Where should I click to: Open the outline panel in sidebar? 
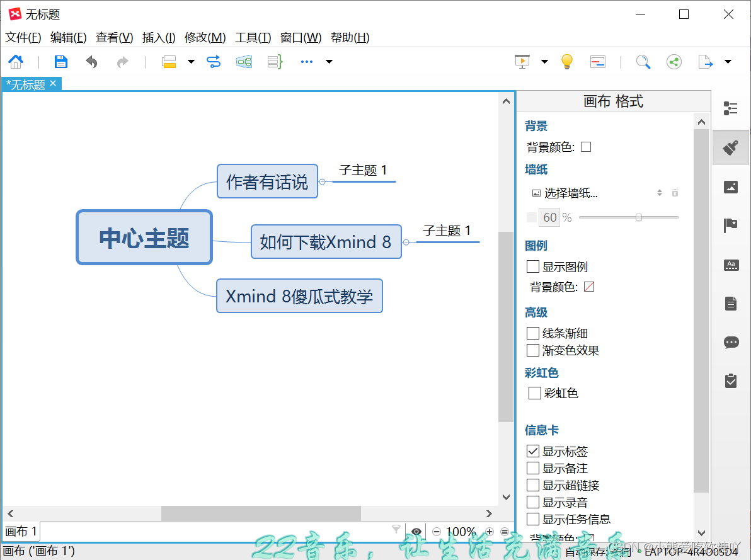730,108
